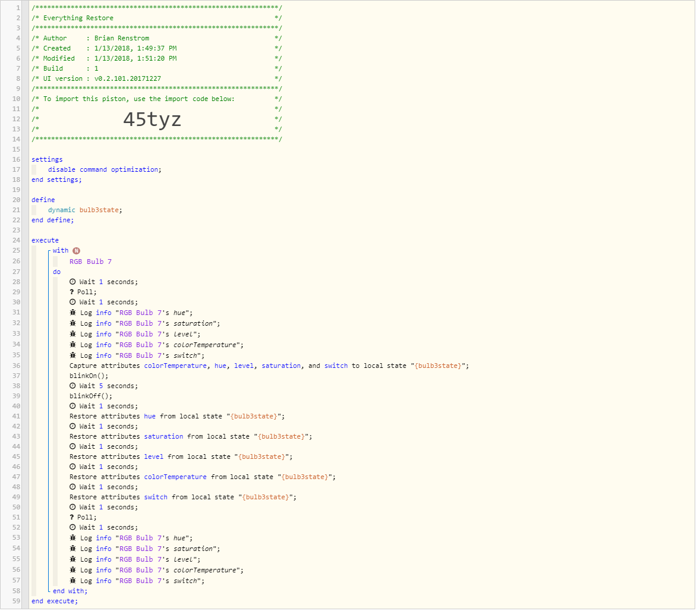This screenshot has width=700, height=614.
Task: Select the RGB Bulb 7 device on line 26
Action: click(x=91, y=262)
